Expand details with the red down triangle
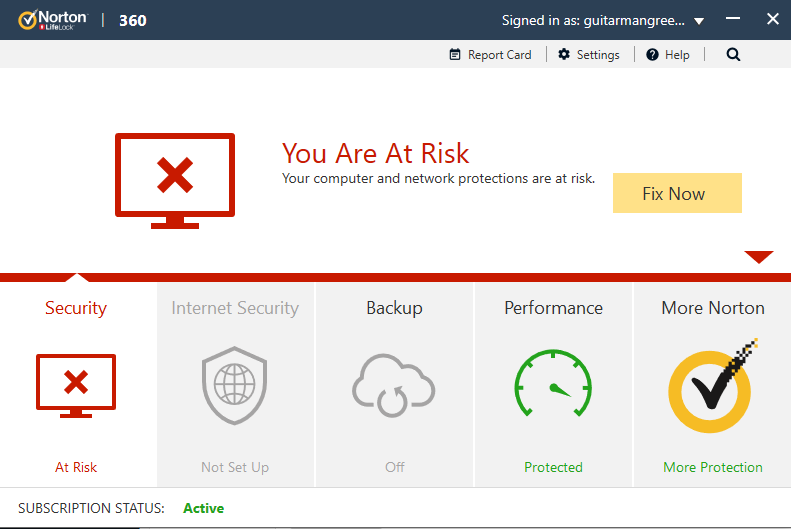This screenshot has width=791, height=529. pyautogui.click(x=759, y=257)
